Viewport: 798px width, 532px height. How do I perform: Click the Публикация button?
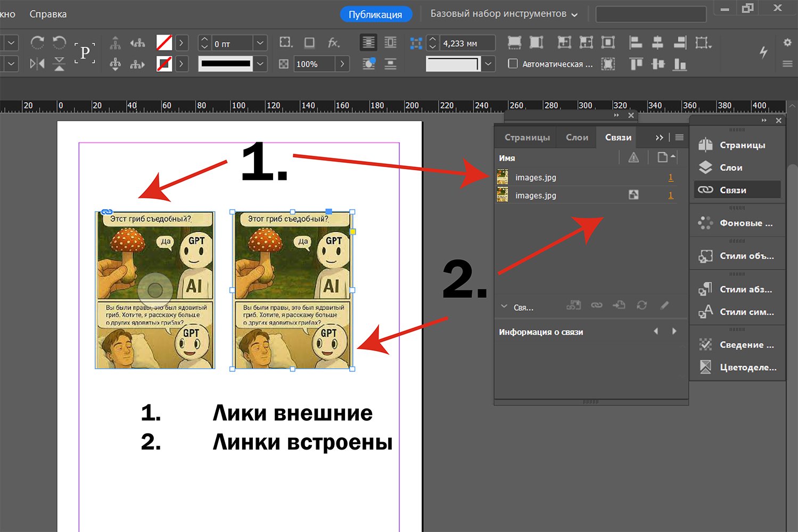[375, 14]
